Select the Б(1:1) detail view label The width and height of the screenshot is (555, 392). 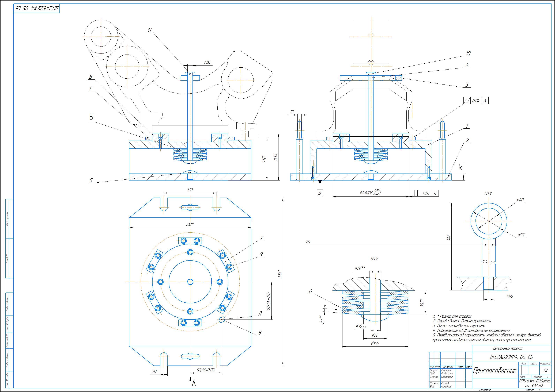pyautogui.click(x=374, y=259)
